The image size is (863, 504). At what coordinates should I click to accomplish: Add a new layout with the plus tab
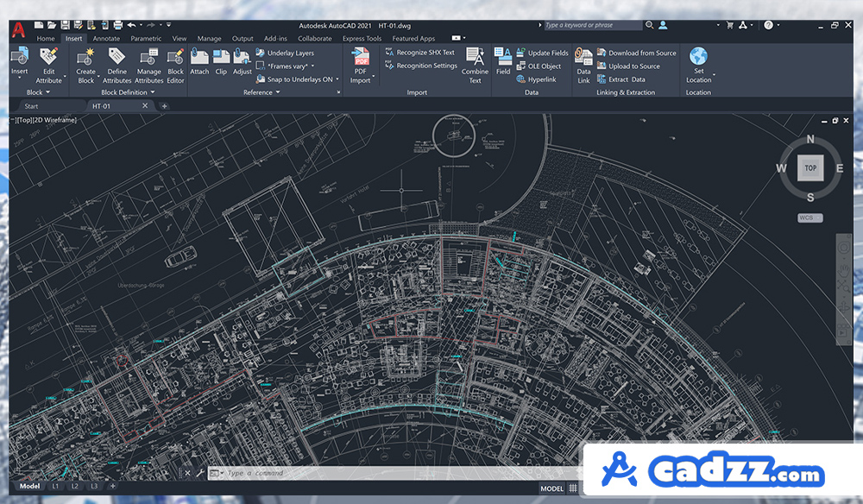click(112, 487)
